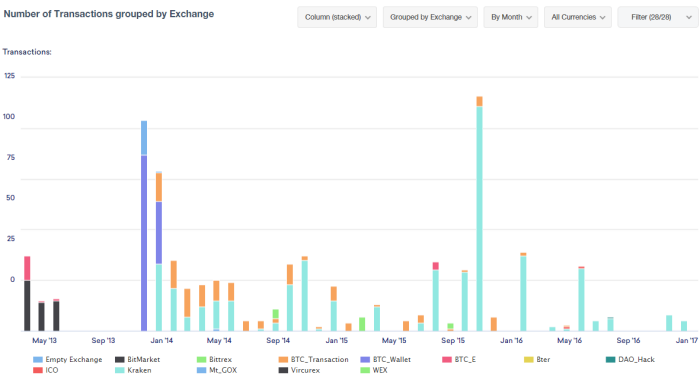Image resolution: width=700 pixels, height=387 pixels.
Task: Click the BitMarket legend label
Action: [x=143, y=359]
